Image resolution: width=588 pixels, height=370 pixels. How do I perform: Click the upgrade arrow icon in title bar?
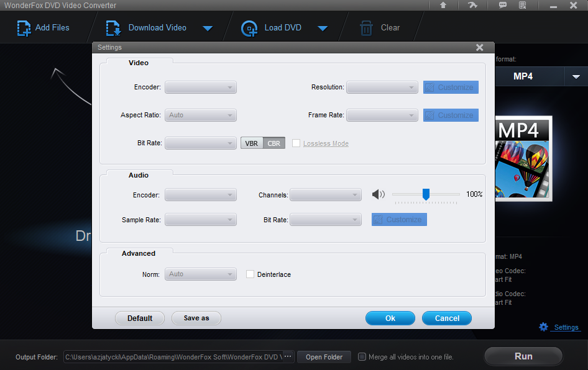[443, 5]
